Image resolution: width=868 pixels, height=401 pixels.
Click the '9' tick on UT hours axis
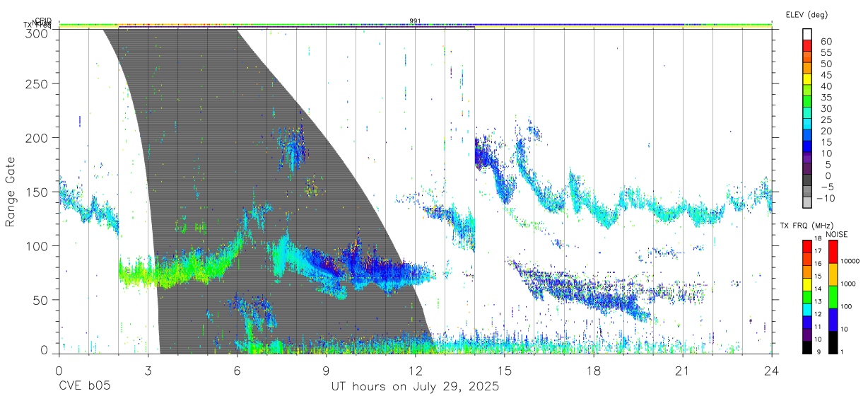coord(326,371)
